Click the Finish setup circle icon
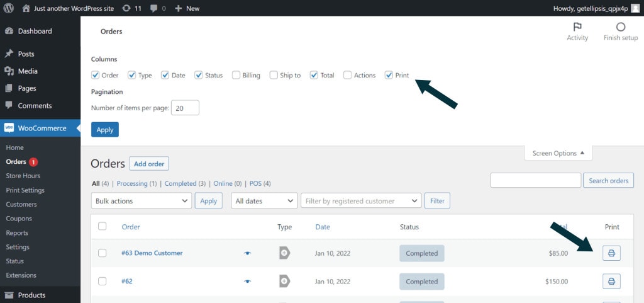The width and height of the screenshot is (644, 303). 621,27
